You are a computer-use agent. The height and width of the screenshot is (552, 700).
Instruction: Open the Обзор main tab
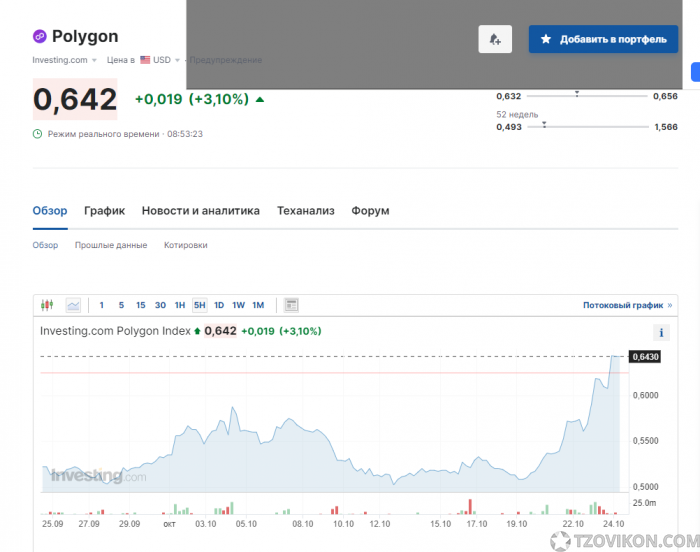click(x=50, y=211)
